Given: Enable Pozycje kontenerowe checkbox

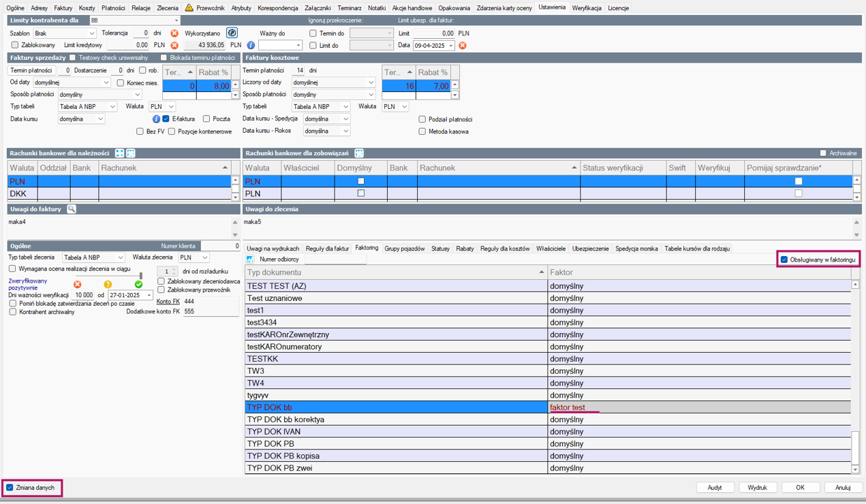Looking at the screenshot, I should [x=172, y=131].
